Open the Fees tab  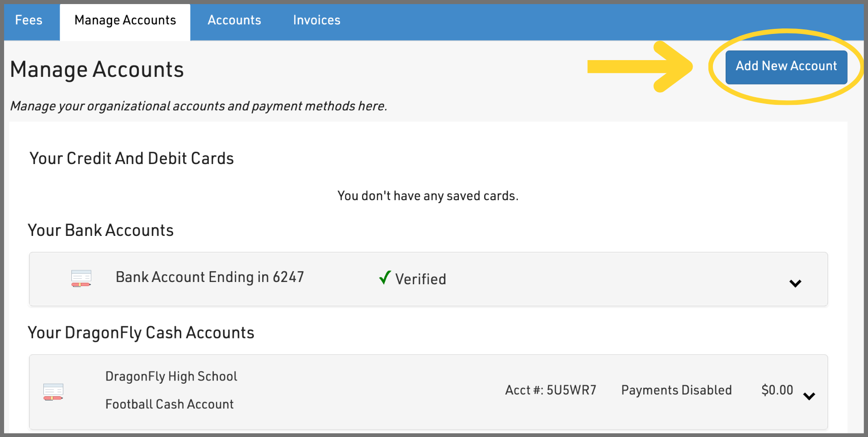[28, 20]
